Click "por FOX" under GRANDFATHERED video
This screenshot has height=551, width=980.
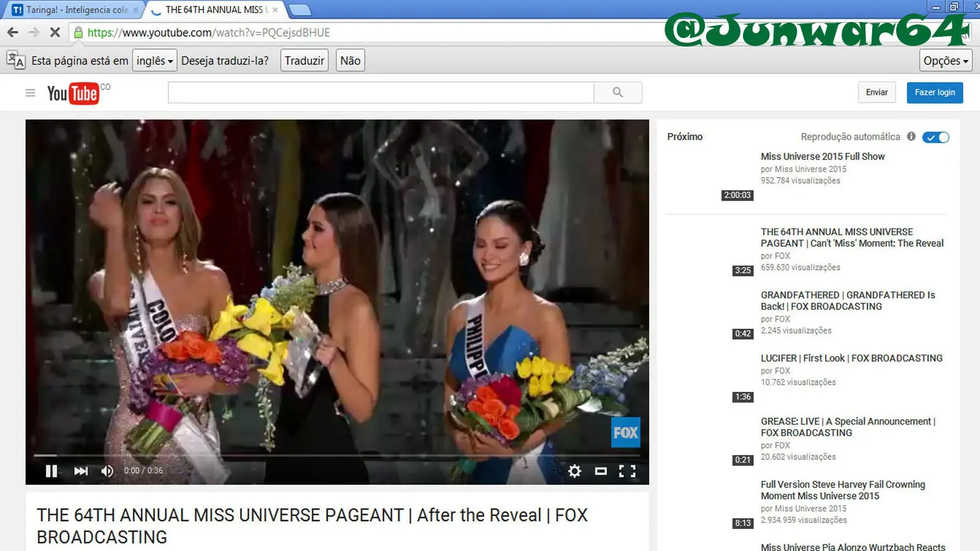775,319
